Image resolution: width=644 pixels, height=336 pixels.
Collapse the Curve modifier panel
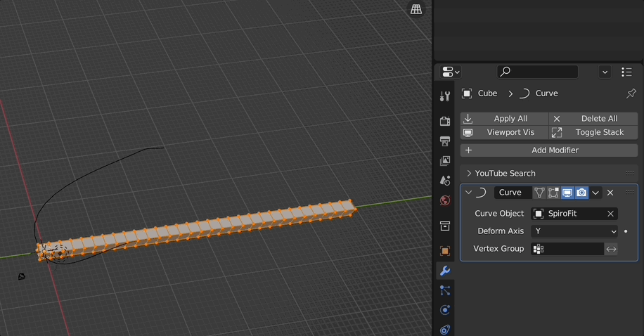468,192
